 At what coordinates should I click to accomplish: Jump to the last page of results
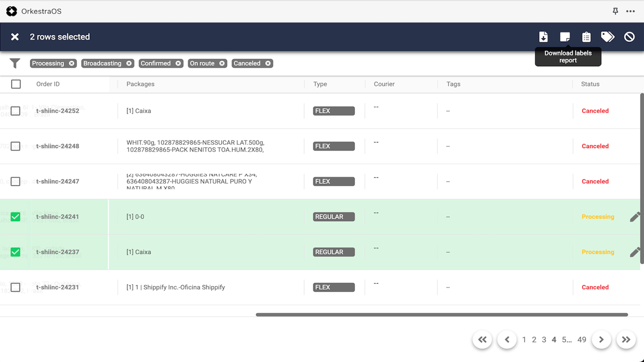click(626, 340)
